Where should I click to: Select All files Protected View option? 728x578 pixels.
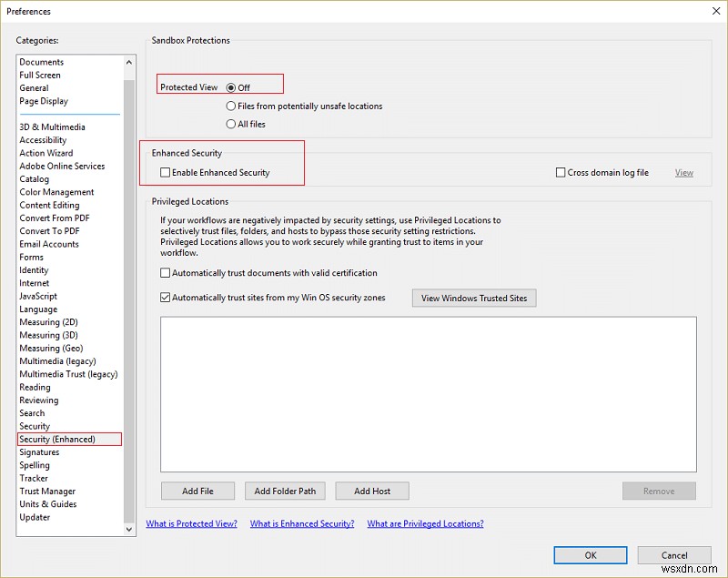coord(231,124)
